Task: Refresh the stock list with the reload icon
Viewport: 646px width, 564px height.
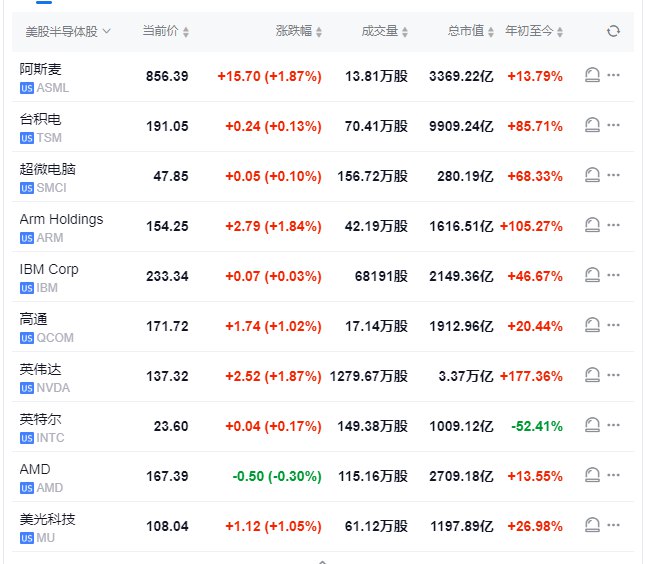Action: pos(613,31)
